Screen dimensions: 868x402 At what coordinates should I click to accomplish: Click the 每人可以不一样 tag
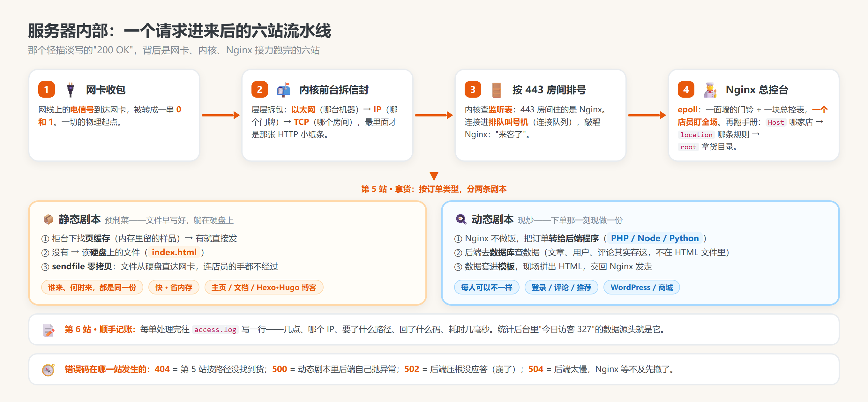[x=487, y=287]
